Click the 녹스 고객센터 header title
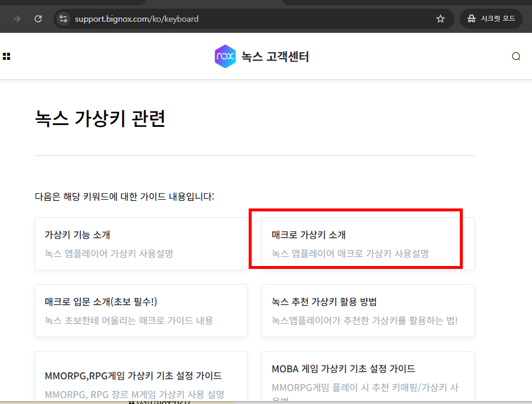The height and width of the screenshot is (404, 532). coord(274,56)
